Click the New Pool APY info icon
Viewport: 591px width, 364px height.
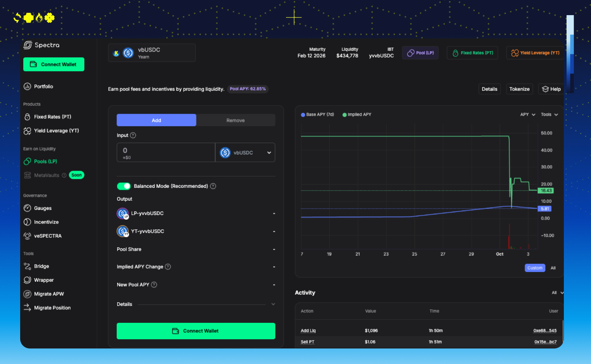pos(154,285)
